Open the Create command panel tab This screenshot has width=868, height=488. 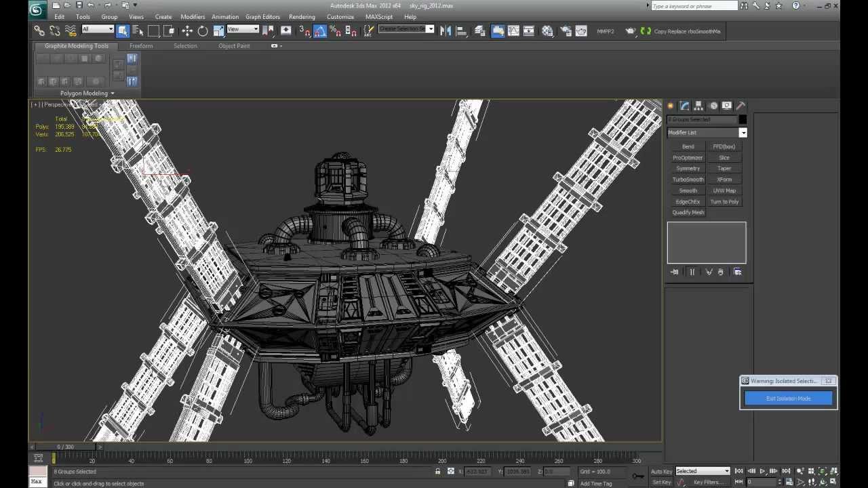(671, 106)
